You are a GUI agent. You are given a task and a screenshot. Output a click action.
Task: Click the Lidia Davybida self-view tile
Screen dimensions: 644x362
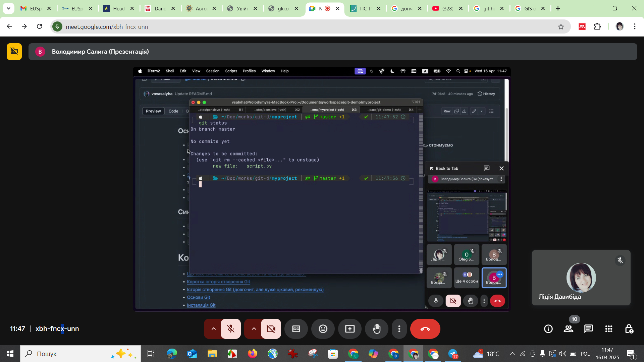click(581, 278)
